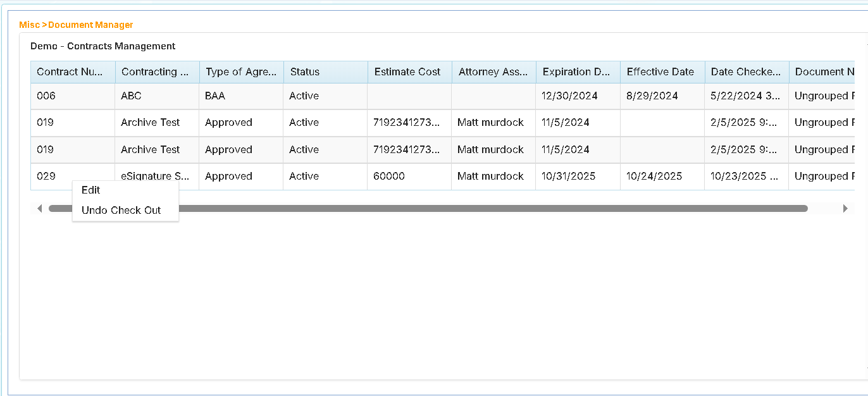Viewport: 868px width, 396px height.
Task: Open the Misc breadcrumb link
Action: [x=29, y=25]
